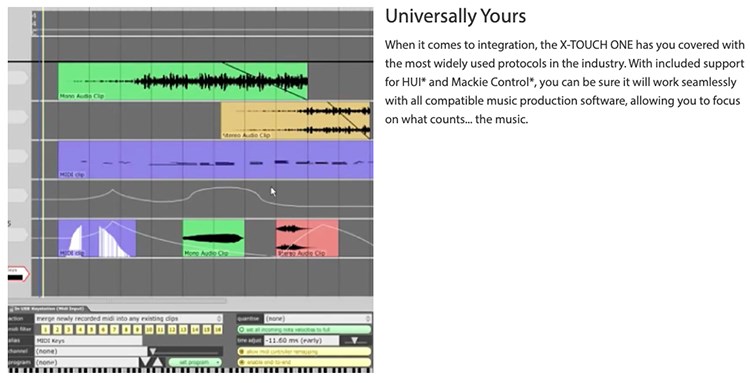
Task: Click the time adjust slider handle
Action: 354,340
